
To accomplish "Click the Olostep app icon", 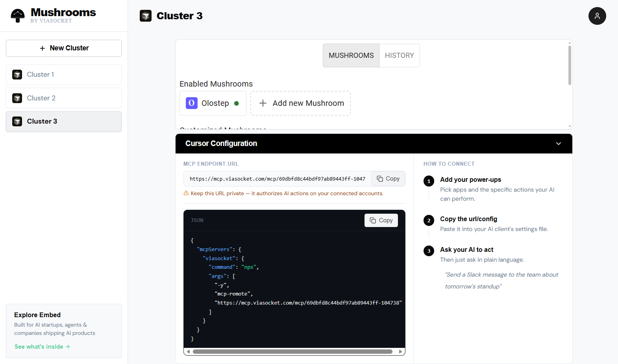I will point(192,103).
